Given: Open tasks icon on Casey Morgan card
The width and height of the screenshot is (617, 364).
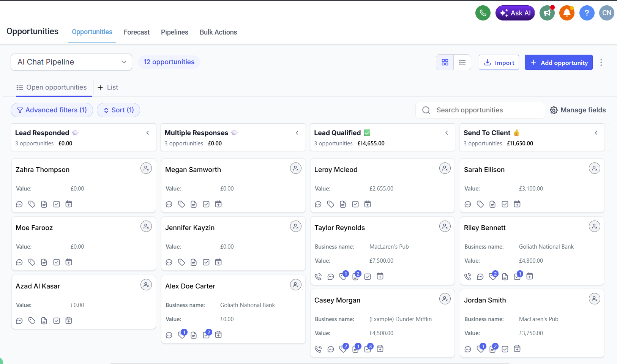Looking at the screenshot, I should [x=368, y=348].
